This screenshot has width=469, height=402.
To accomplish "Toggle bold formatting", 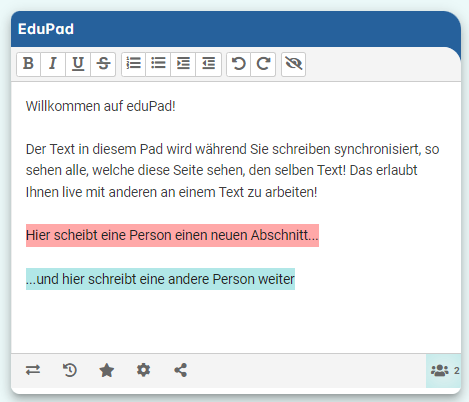I will (29, 64).
